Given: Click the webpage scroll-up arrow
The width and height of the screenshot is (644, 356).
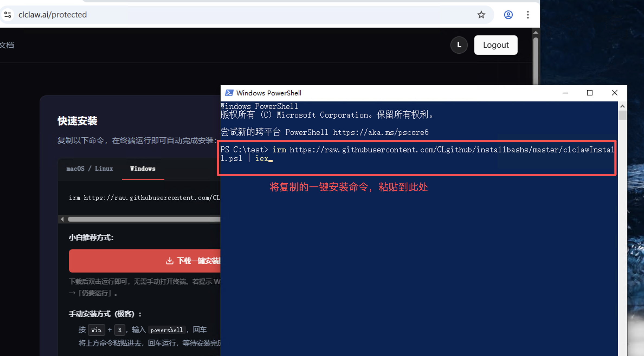Looking at the screenshot, I should (536, 32).
